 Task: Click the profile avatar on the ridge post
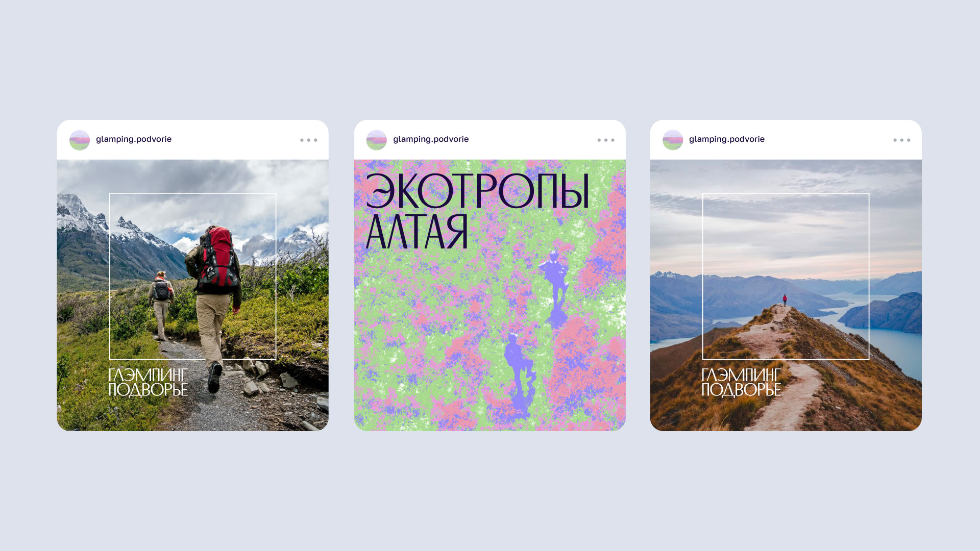point(673,140)
